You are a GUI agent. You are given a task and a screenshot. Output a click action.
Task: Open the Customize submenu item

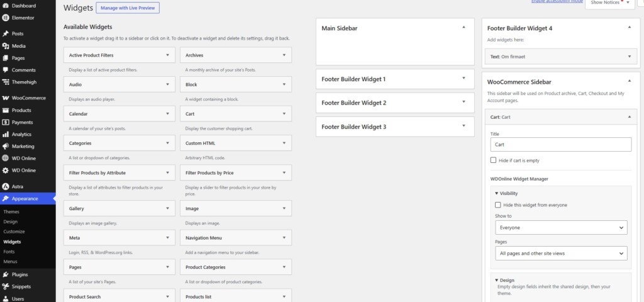(x=14, y=232)
